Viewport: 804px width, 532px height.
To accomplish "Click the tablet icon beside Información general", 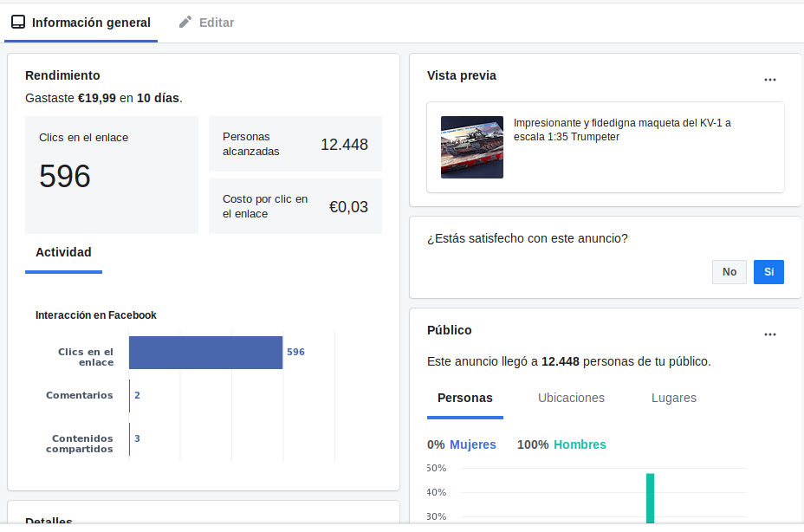I will [x=18, y=22].
